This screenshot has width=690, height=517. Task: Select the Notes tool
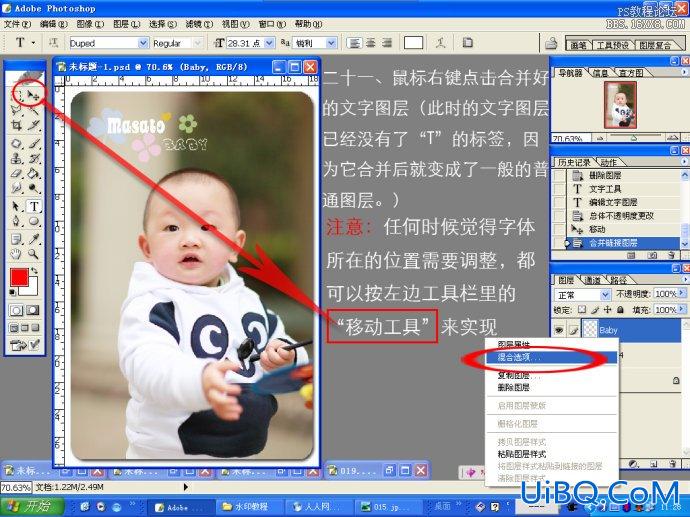17,239
